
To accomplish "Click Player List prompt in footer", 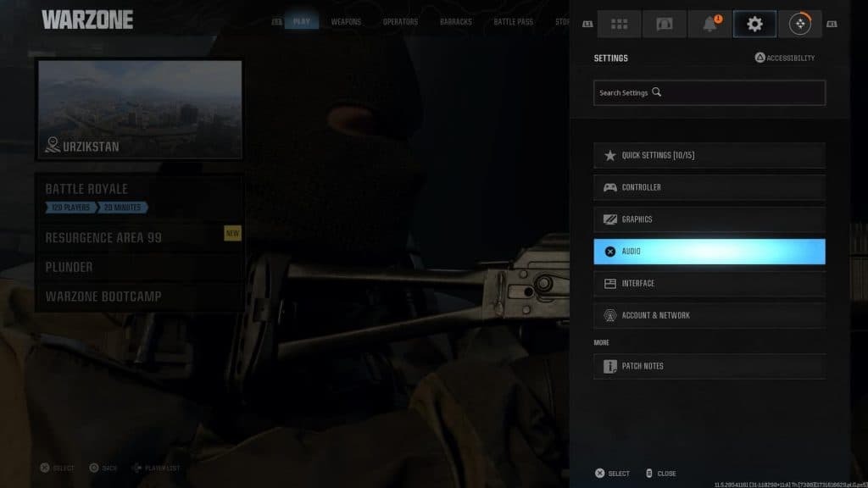I will coord(156,468).
